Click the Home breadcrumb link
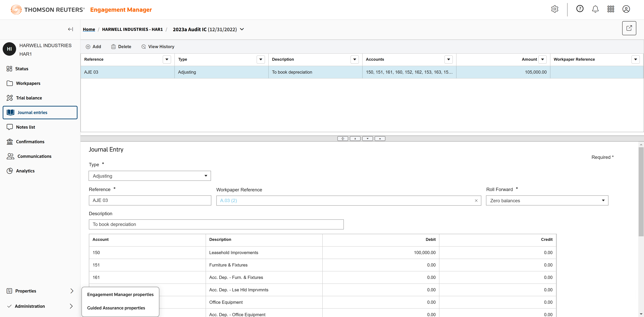Viewport: 644px width, 317px height. (89, 29)
